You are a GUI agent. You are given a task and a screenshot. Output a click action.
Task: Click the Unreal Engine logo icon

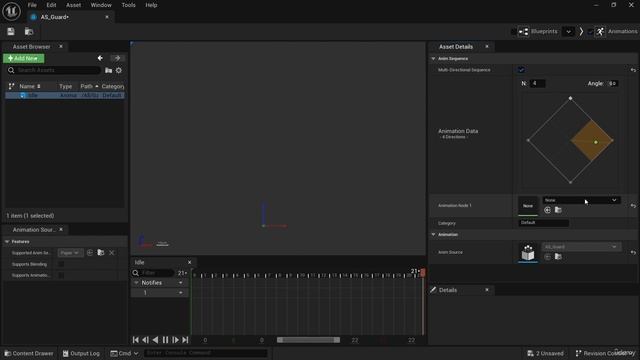tap(11, 11)
